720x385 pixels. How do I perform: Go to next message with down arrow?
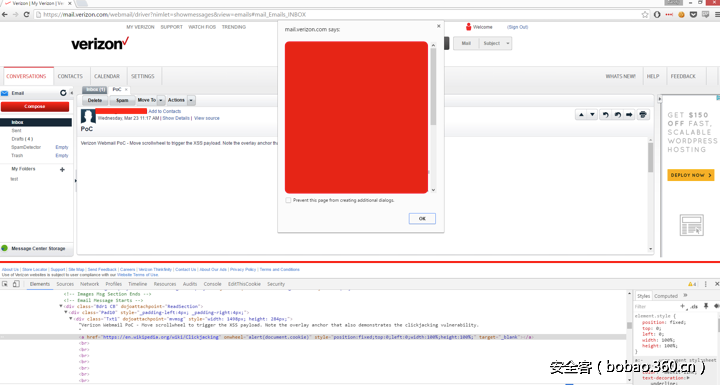592,115
